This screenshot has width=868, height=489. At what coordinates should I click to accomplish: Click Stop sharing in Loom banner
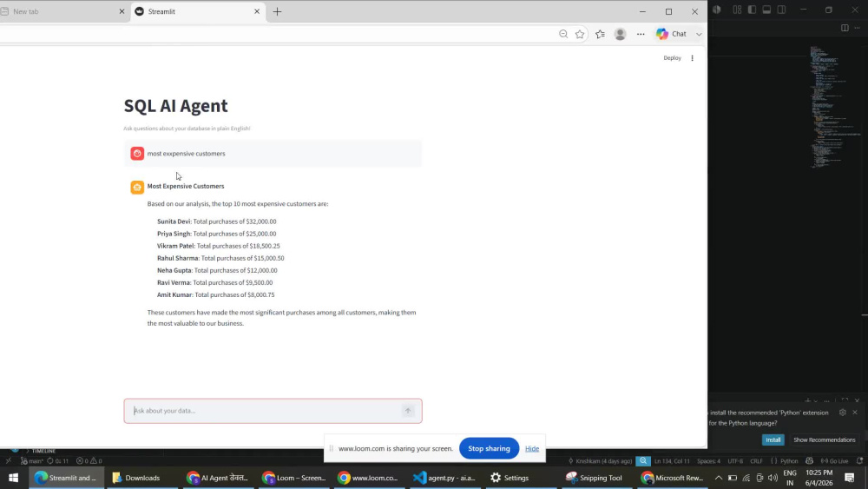tap(489, 448)
